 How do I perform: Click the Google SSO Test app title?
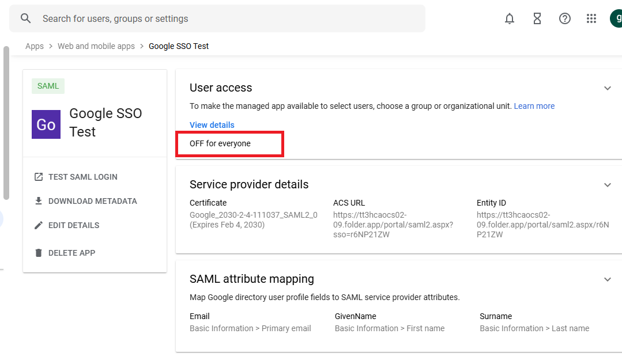105,123
